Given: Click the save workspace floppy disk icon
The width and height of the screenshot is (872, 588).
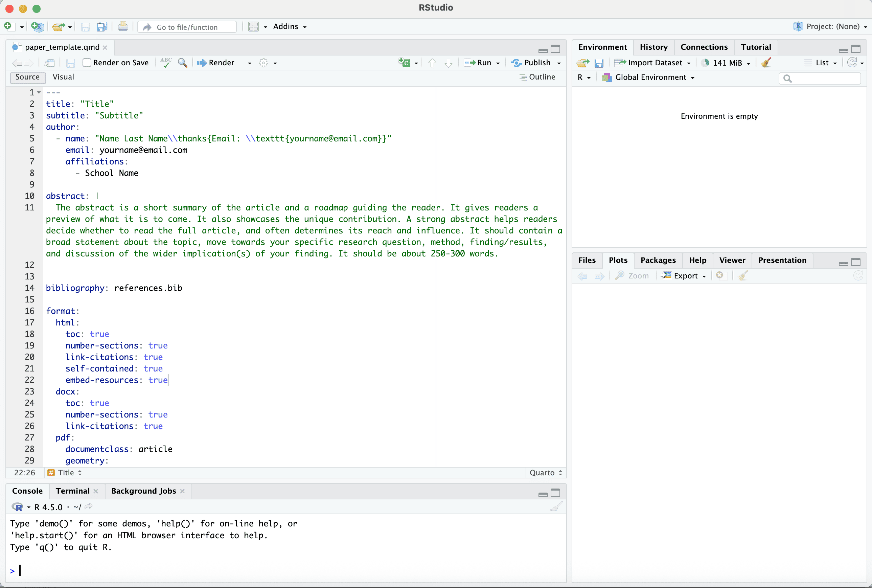Looking at the screenshot, I should coord(599,63).
